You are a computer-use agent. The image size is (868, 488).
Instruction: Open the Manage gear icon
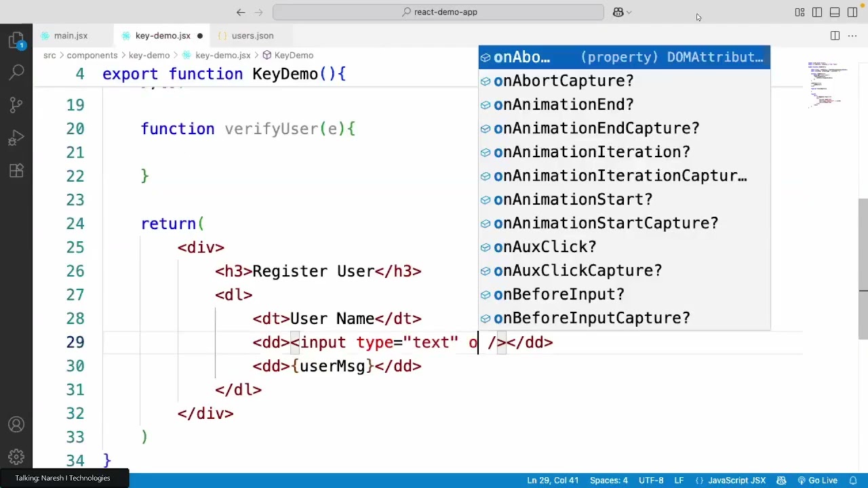[16, 457]
